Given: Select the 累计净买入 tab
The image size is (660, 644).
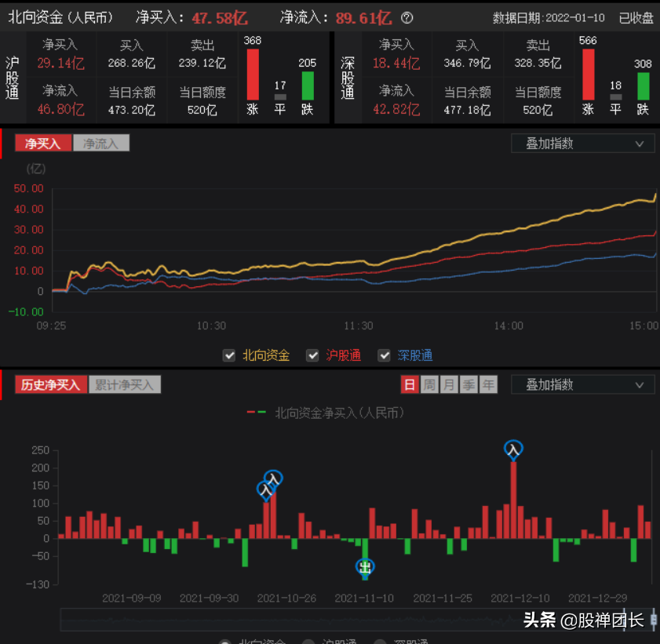Looking at the screenshot, I should (125, 384).
